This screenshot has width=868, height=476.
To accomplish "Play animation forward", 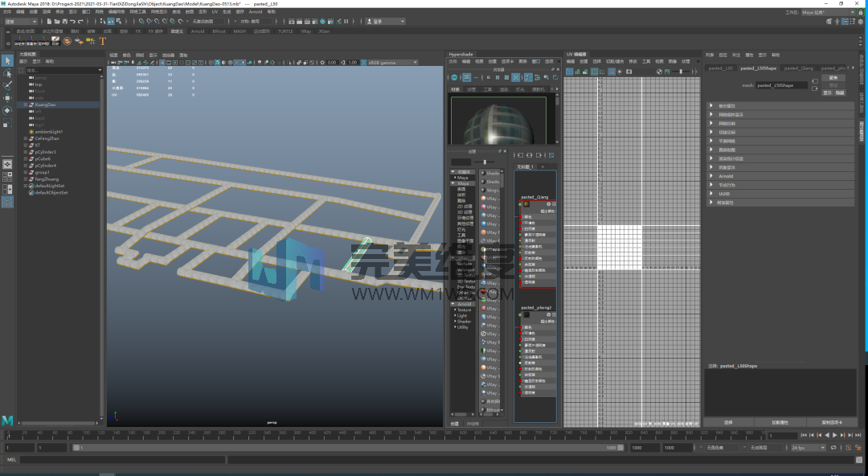I will (835, 436).
